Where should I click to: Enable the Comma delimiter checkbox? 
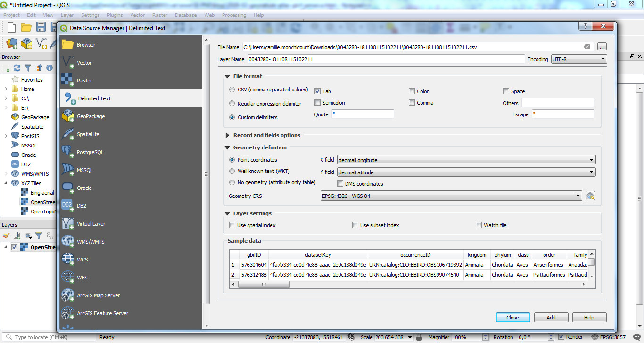(412, 103)
